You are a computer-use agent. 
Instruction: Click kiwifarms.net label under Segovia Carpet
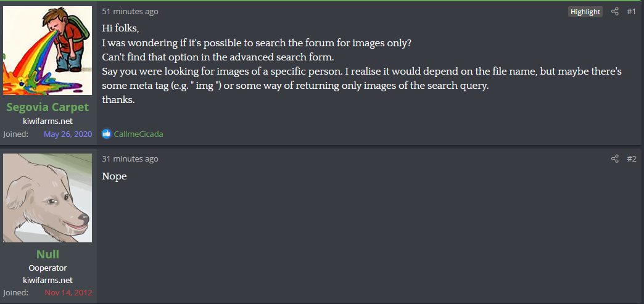coord(47,121)
